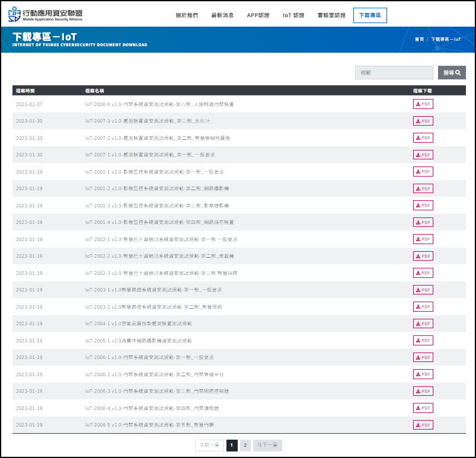Select the IoT-2007-2 v1.0 file name
Screen dimensions: 476x458
click(x=158, y=138)
